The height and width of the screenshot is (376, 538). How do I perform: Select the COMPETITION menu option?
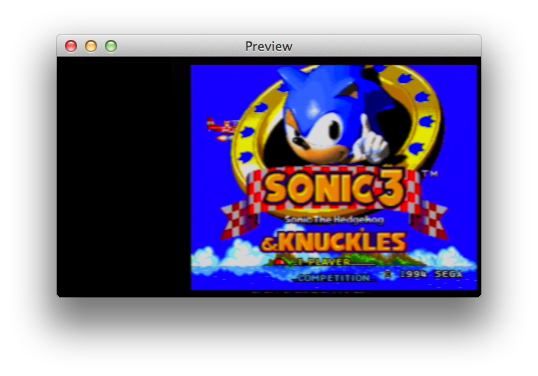click(334, 278)
